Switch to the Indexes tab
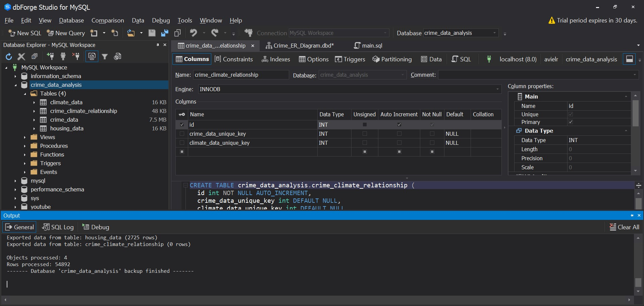This screenshot has height=306, width=644. 276,59
